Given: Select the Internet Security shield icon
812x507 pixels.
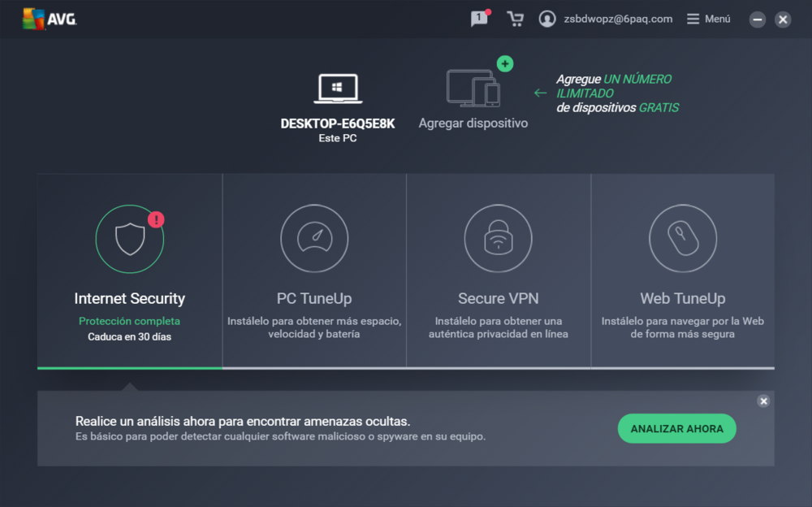Looking at the screenshot, I should pyautogui.click(x=129, y=240).
